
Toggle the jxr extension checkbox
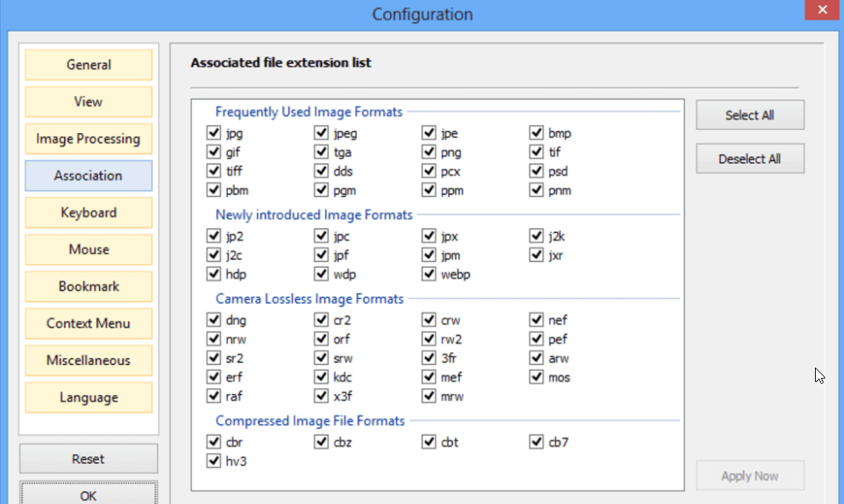[536, 255]
